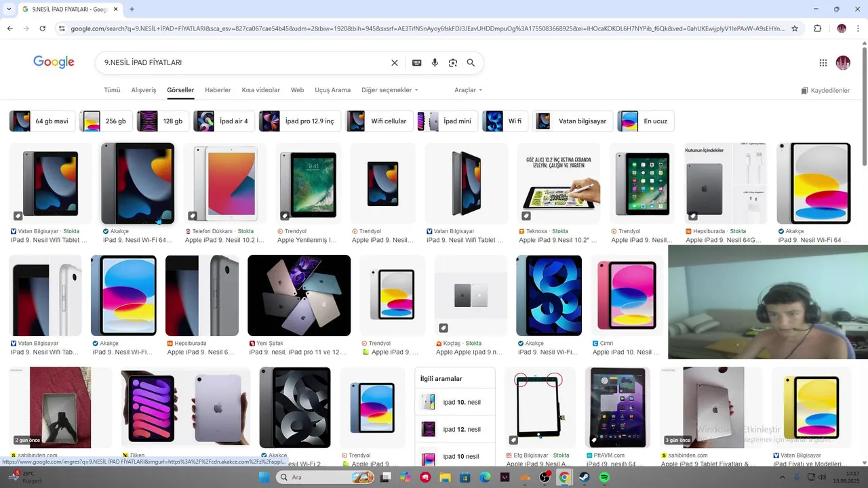The image size is (868, 488).
Task: Open Hepsiburada box contents image
Action: point(726,183)
